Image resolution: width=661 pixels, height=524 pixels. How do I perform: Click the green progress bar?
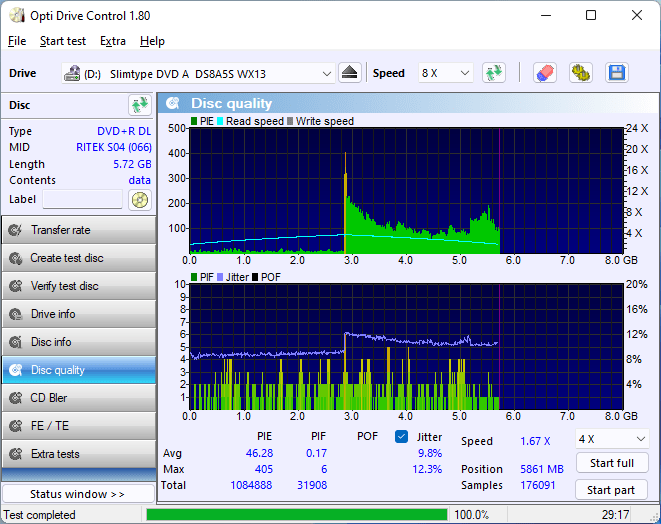(x=296, y=515)
